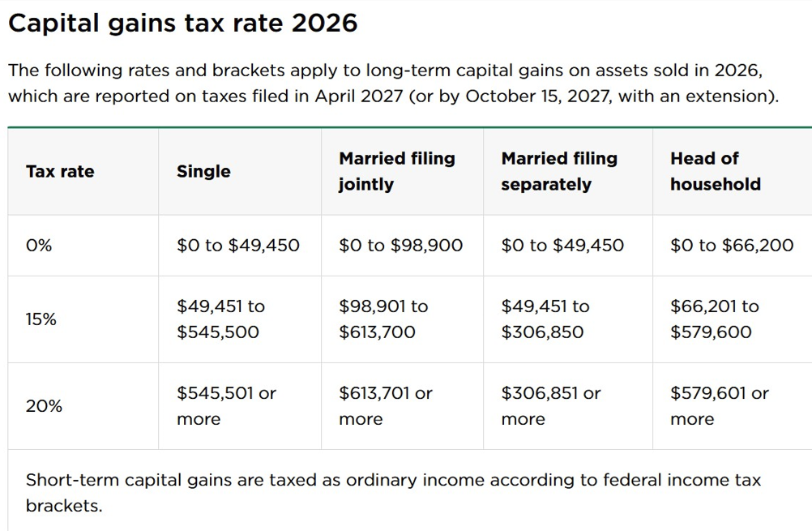The image size is (812, 531).
Task: Click the "Tax rate" column header
Action: coord(60,171)
